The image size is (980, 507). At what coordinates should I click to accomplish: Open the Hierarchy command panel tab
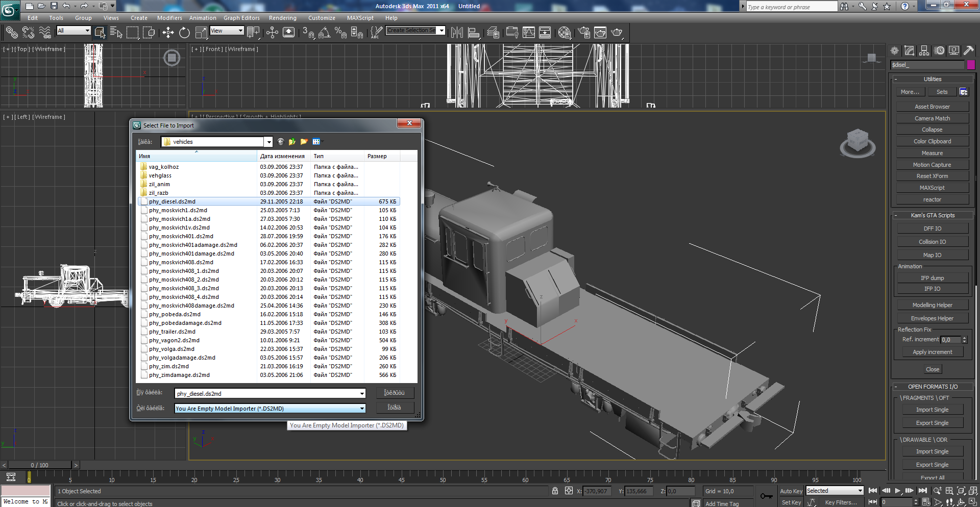pos(924,50)
